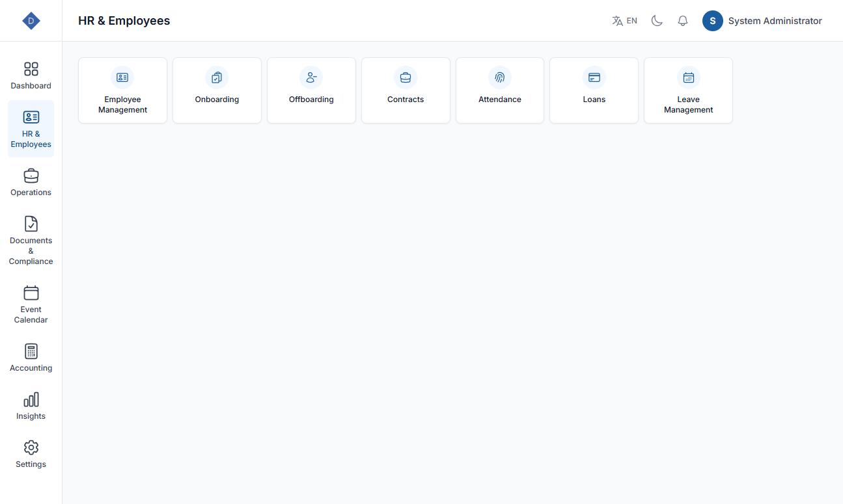
Task: Open the Operations briefcase icon
Action: coord(31,176)
